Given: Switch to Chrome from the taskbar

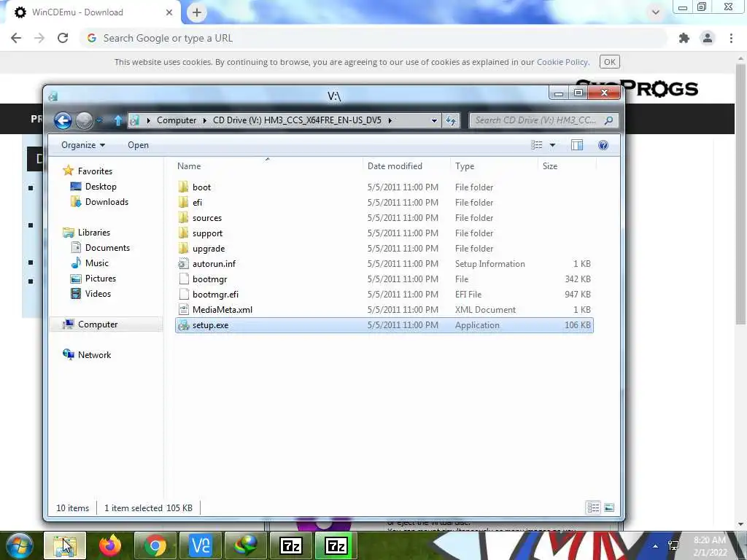Looking at the screenshot, I should tap(155, 545).
